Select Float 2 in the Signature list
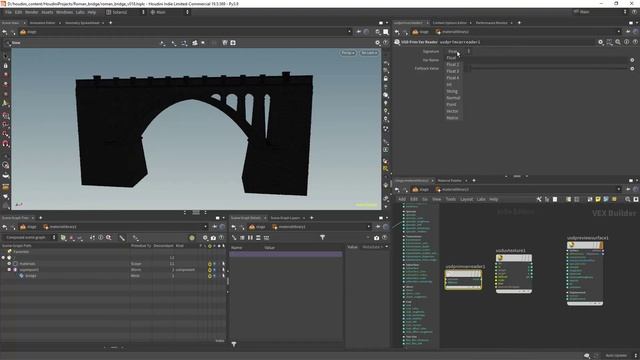The width and height of the screenshot is (640, 360). coord(452,64)
